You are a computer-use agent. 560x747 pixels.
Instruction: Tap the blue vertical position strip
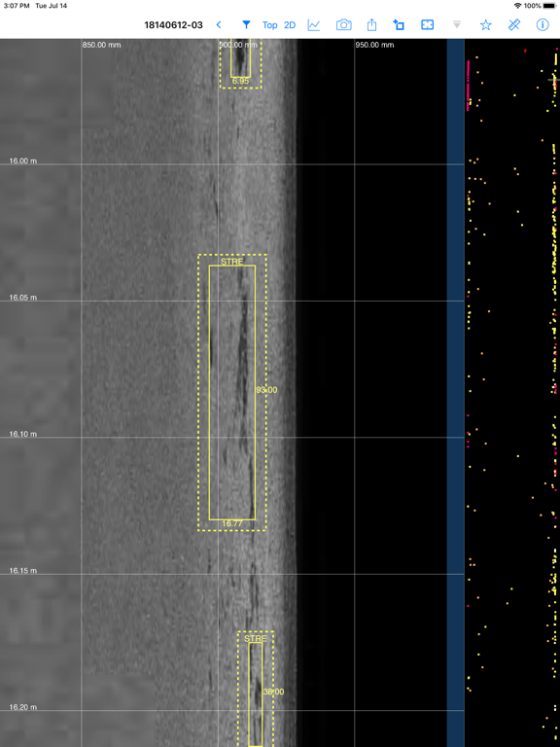455,393
